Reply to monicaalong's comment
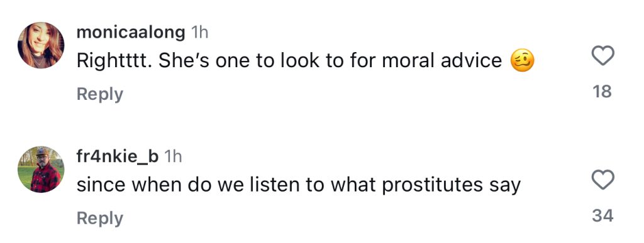644x243 pixels. [x=100, y=94]
